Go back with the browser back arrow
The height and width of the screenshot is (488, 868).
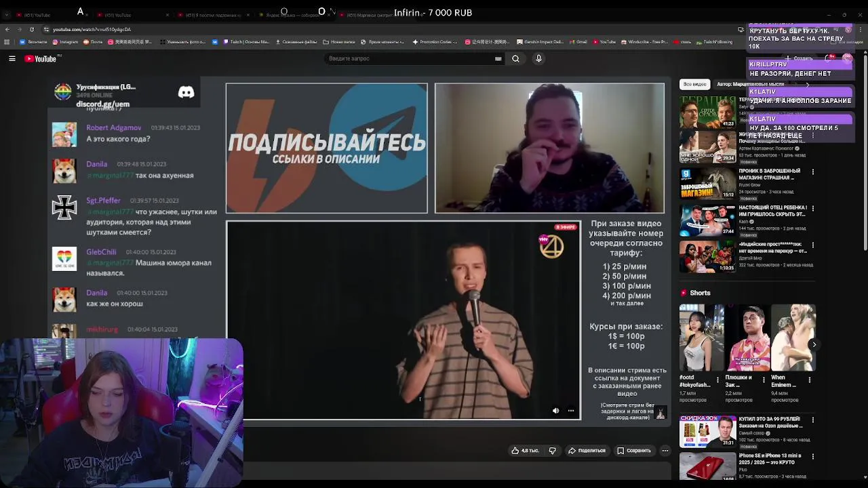(7, 29)
